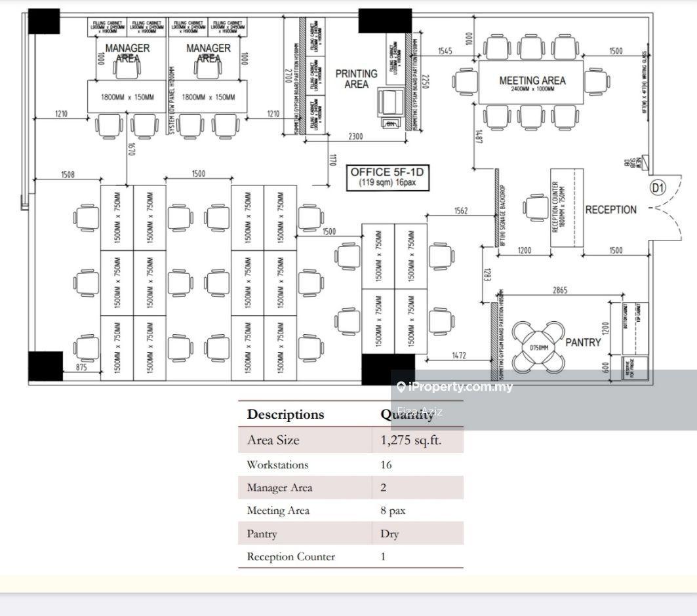Image resolution: width=697 pixels, height=616 pixels.
Task: Click the chair at head of meeting table left side
Action: [x=465, y=81]
